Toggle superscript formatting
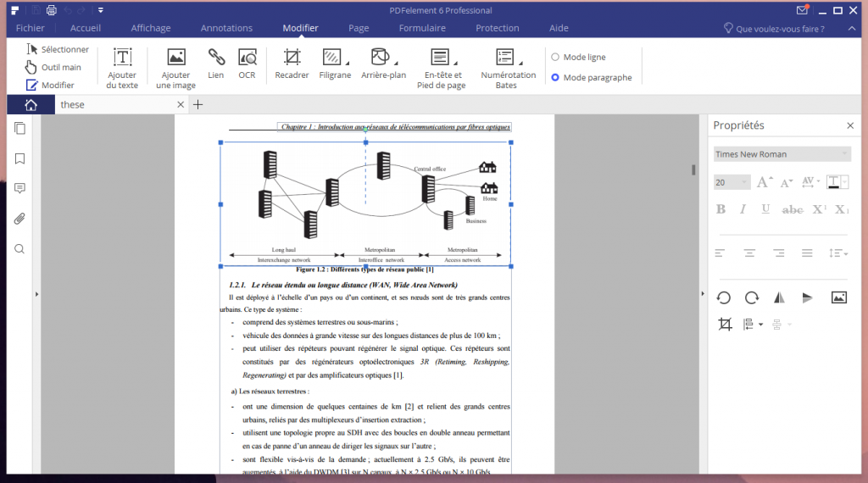Screen dimensions: 868x483 click(820, 209)
